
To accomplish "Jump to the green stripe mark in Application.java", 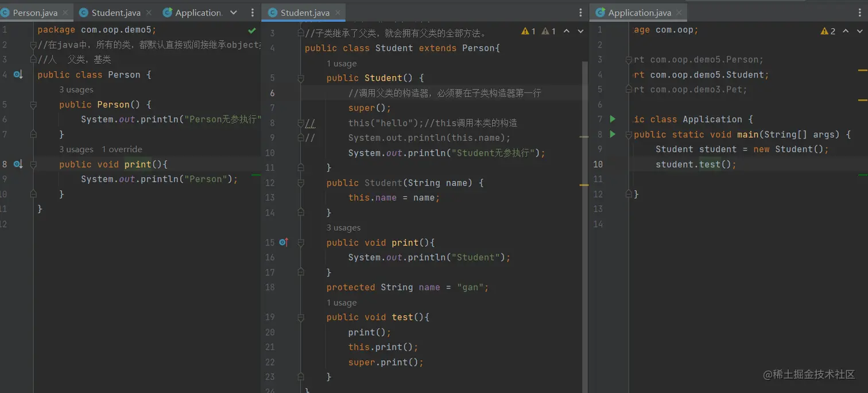I will click(863, 175).
